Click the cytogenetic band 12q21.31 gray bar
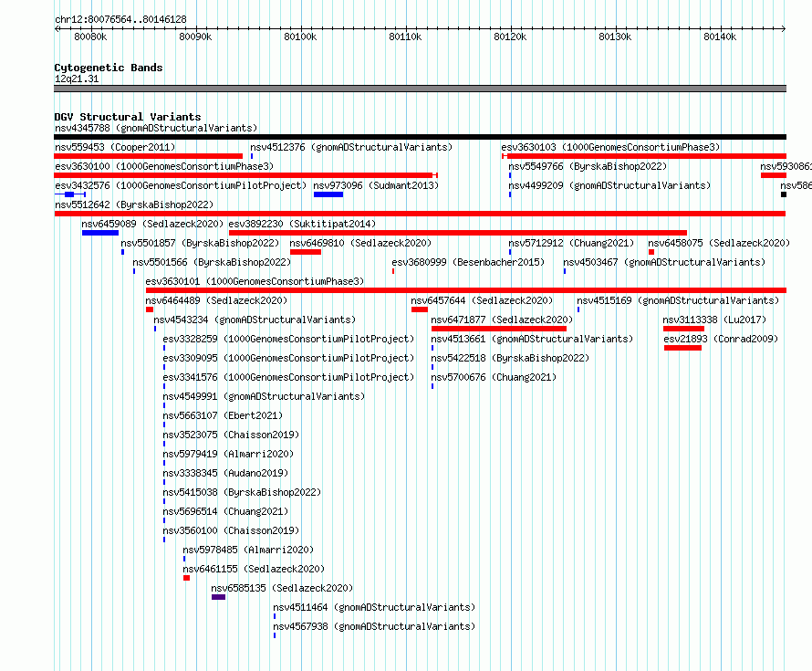The height and width of the screenshot is (671, 812). tap(420, 89)
